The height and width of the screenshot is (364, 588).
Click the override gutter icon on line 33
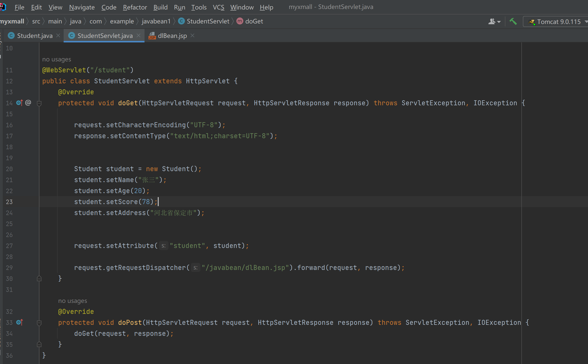(x=19, y=322)
